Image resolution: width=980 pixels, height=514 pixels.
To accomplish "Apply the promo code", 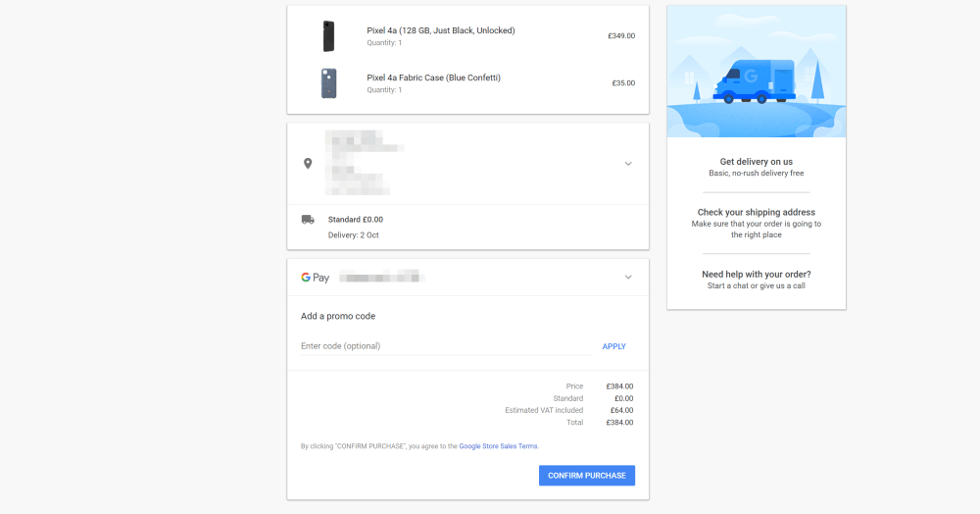I will [613, 346].
